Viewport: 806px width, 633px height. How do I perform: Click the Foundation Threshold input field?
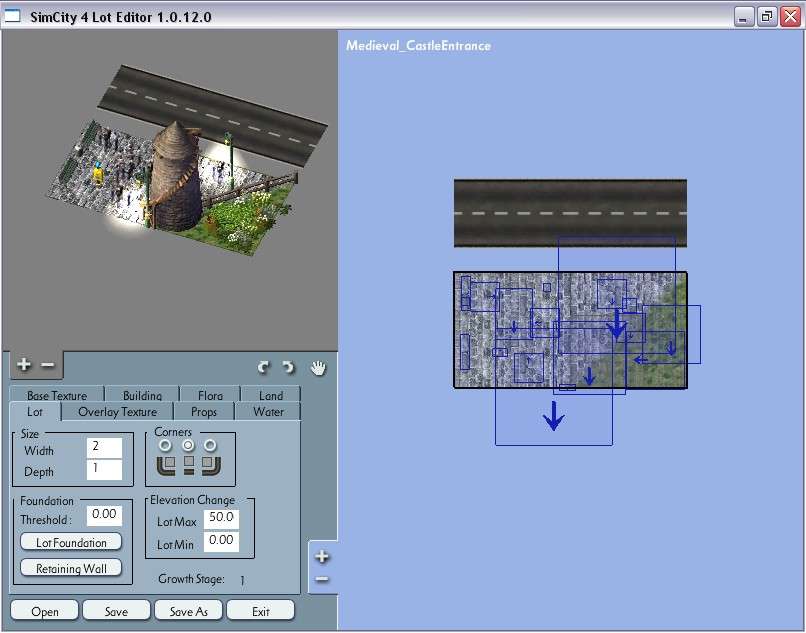pos(104,516)
